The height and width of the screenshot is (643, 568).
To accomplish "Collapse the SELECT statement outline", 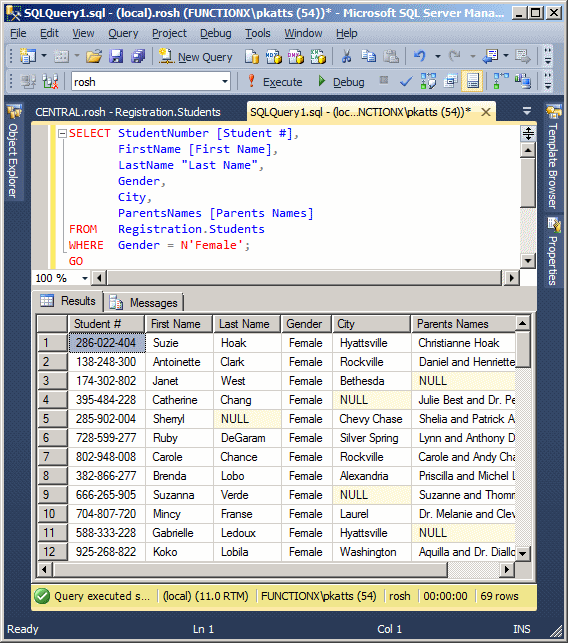I will point(62,133).
